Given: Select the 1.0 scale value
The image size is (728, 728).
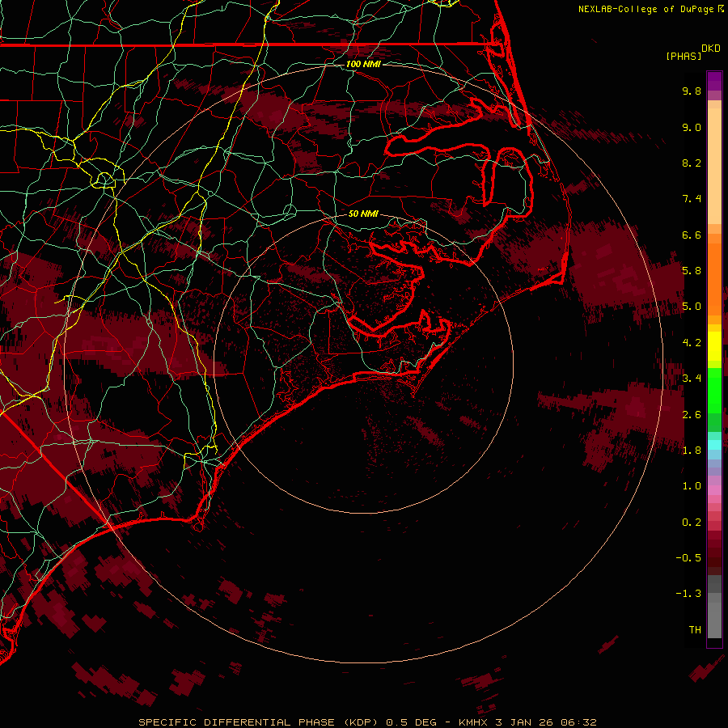Looking at the screenshot, I should [692, 486].
